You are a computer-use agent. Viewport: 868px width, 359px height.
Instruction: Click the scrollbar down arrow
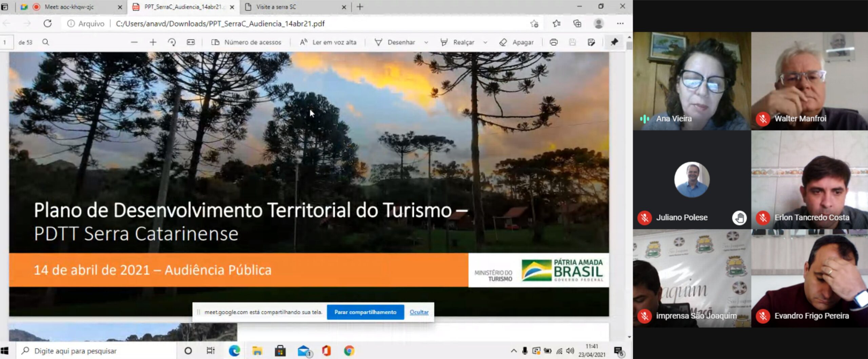pyautogui.click(x=629, y=337)
